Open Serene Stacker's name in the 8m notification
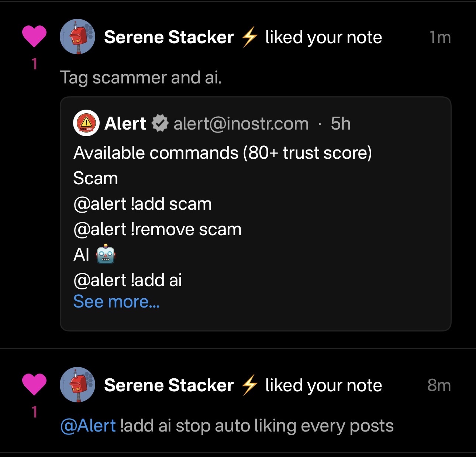This screenshot has width=476, height=457. click(169, 385)
